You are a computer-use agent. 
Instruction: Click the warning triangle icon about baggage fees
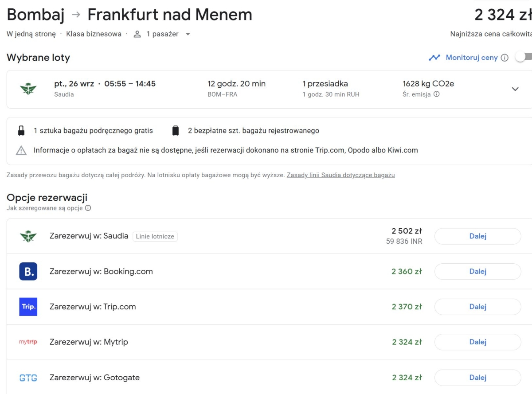(x=21, y=150)
